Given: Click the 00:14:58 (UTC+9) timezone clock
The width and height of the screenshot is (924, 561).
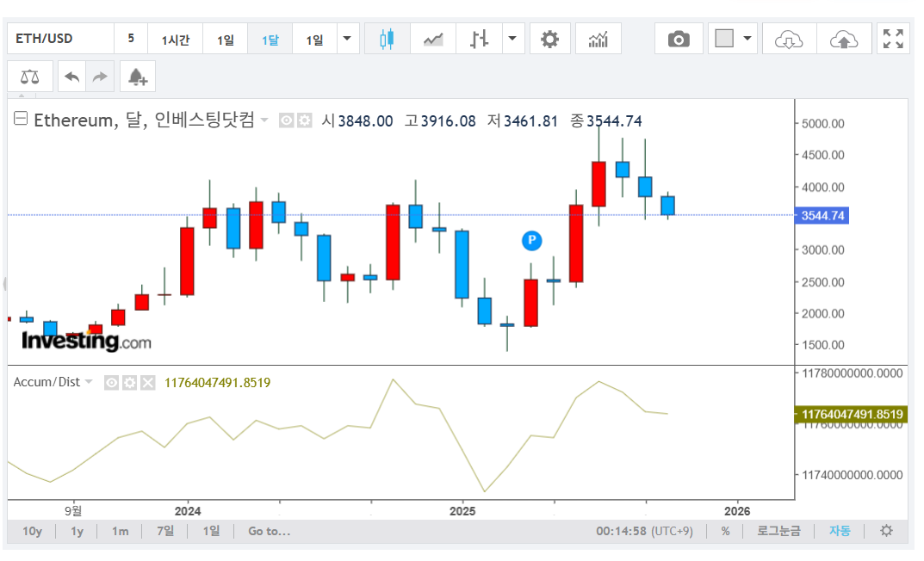Looking at the screenshot, I should [645, 531].
